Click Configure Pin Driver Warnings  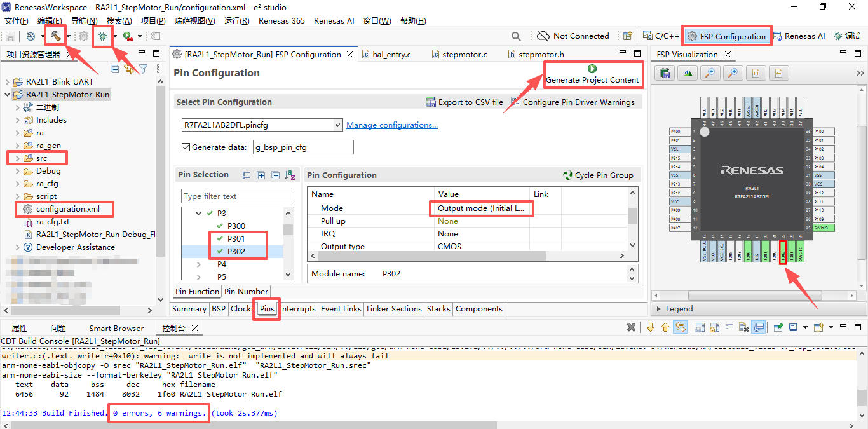pyautogui.click(x=572, y=102)
